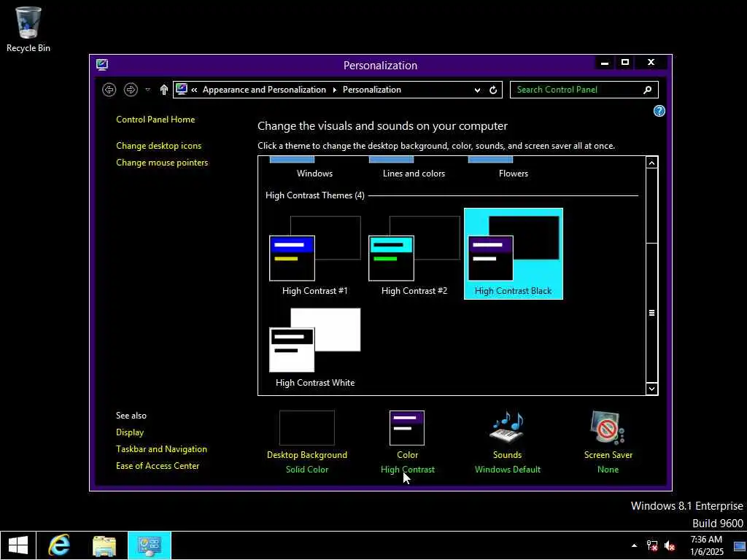
Task: Click the Action Center tray icon
Action: [x=740, y=546]
